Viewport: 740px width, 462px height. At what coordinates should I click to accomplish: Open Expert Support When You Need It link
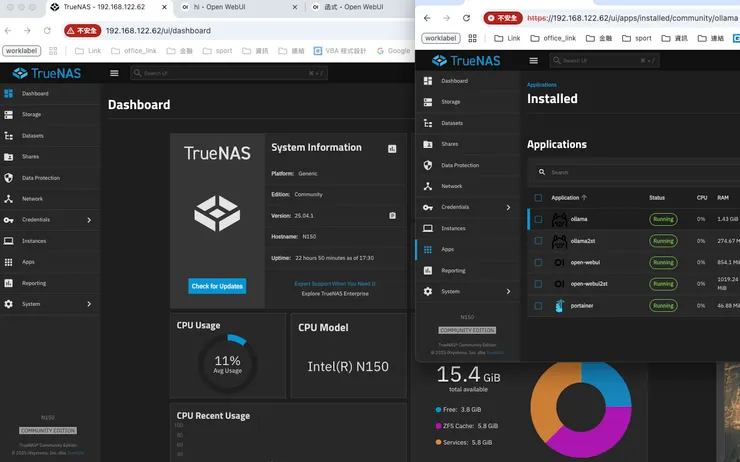point(335,284)
